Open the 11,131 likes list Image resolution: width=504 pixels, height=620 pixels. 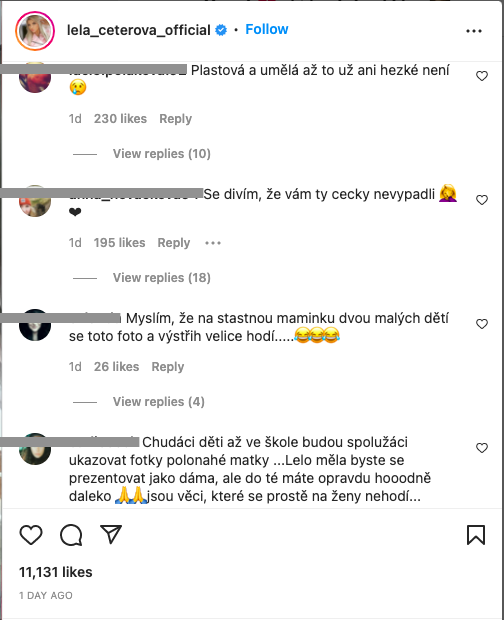tap(56, 572)
